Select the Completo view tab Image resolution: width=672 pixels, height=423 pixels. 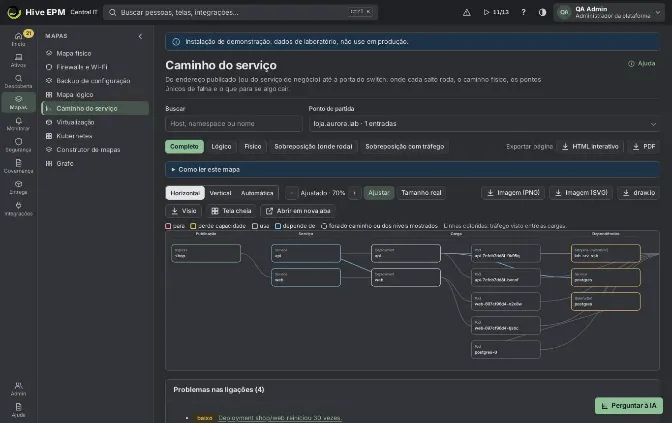[x=184, y=147]
